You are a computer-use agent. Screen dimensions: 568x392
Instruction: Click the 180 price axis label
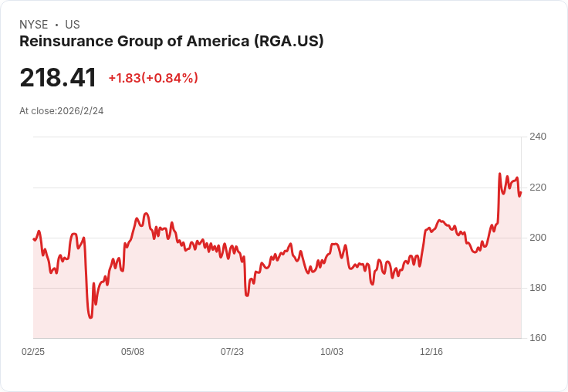point(538,288)
